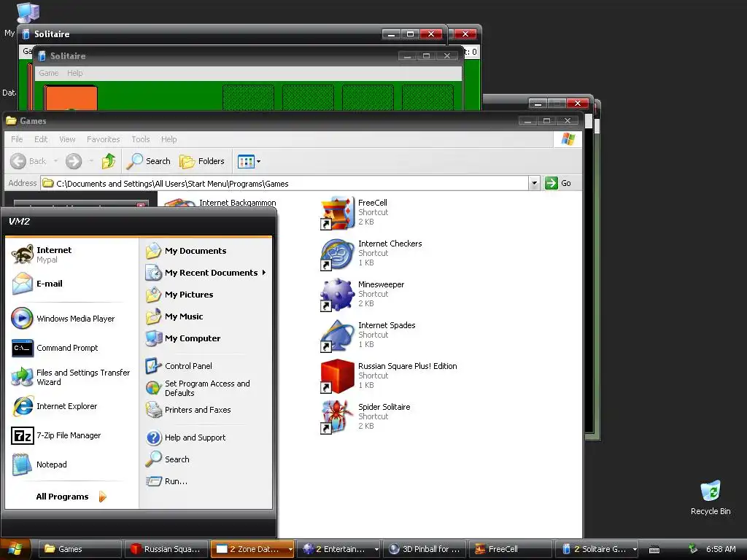Select the Minesweeper shortcut icon
This screenshot has width=747, height=560.
pos(337,295)
